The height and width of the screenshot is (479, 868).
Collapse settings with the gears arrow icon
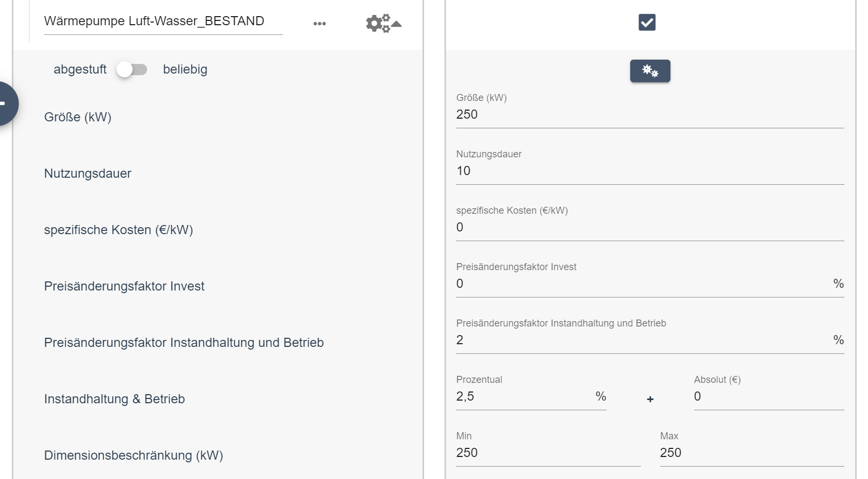coord(383,23)
